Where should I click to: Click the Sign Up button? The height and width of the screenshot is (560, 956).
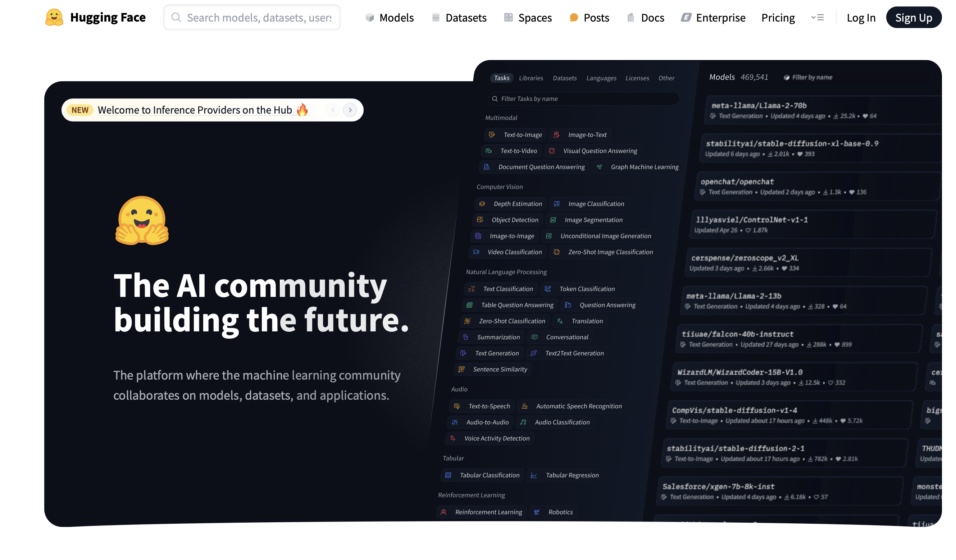[914, 18]
